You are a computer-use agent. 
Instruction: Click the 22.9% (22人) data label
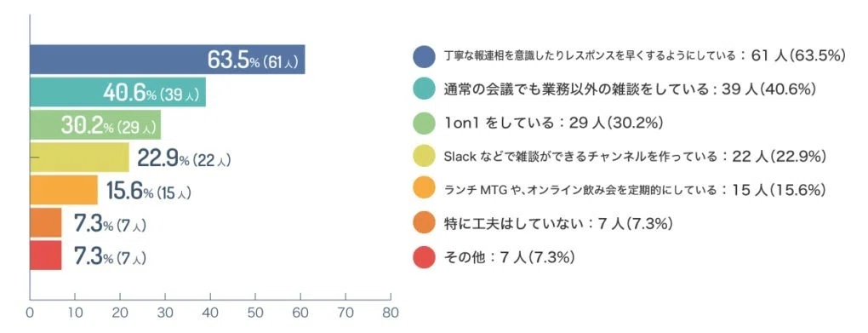[x=184, y=158]
